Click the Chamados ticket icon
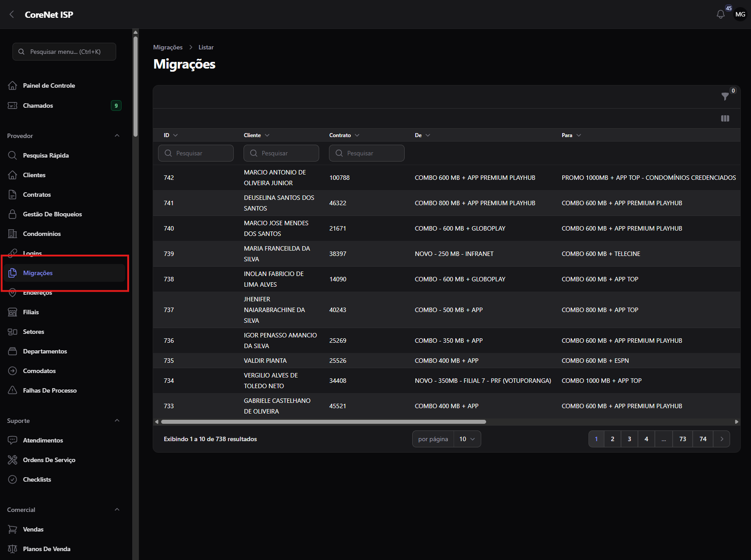This screenshot has width=751, height=560. (12, 106)
